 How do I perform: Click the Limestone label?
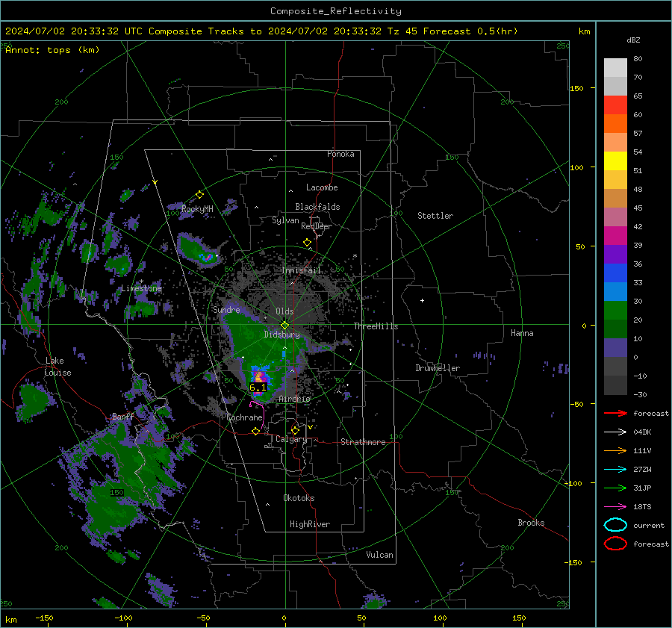(x=141, y=288)
